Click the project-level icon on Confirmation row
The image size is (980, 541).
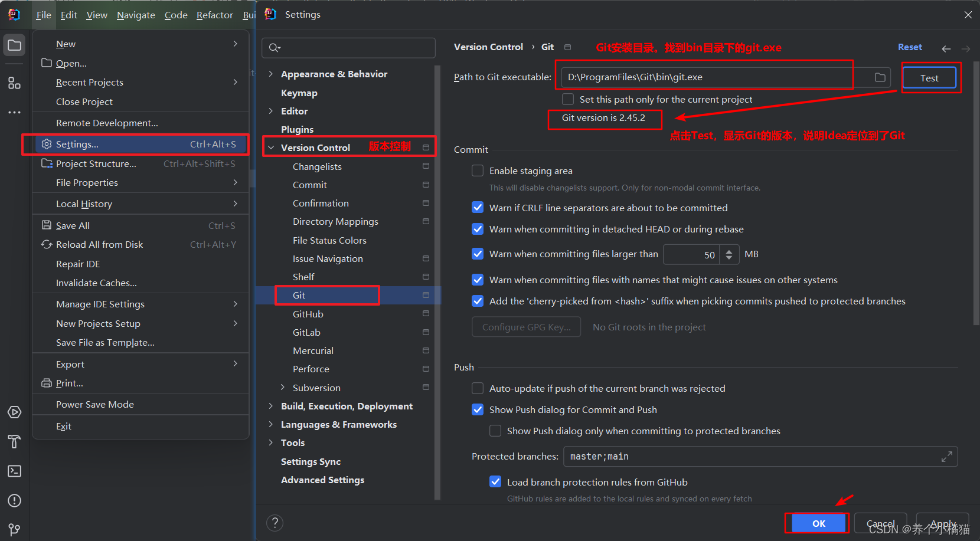[x=426, y=203]
